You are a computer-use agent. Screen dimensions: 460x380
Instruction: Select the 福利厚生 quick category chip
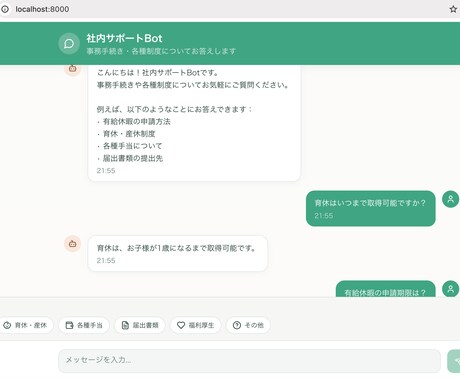(196, 325)
